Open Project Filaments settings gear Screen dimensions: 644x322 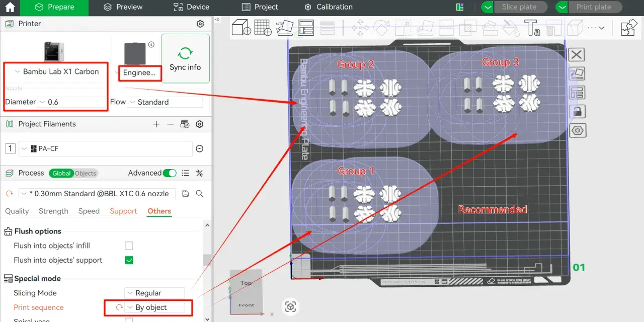(x=200, y=124)
